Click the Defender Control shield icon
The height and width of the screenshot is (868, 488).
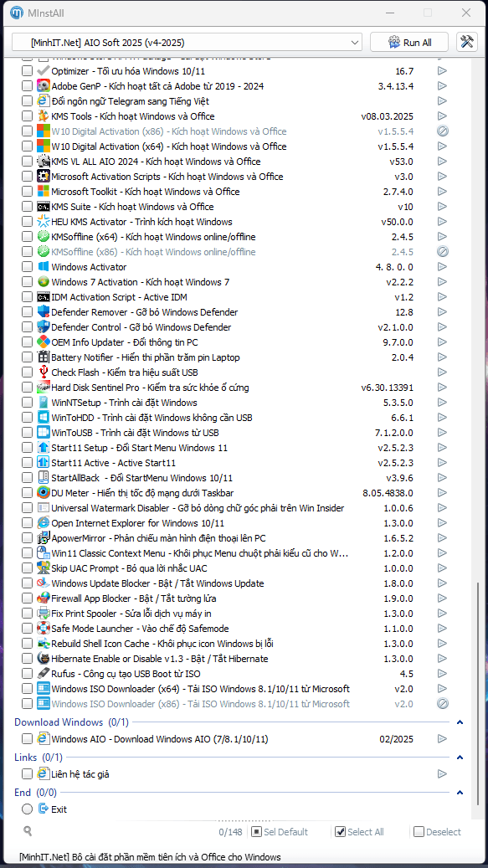point(44,326)
